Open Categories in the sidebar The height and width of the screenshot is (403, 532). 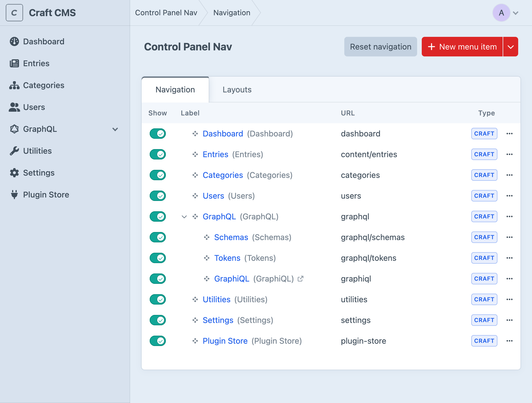(37, 85)
